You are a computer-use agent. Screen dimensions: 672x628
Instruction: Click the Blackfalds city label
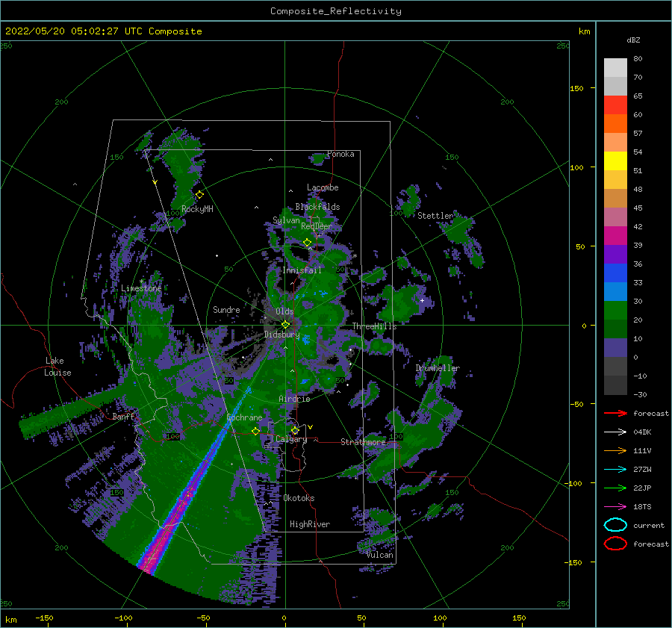click(317, 207)
